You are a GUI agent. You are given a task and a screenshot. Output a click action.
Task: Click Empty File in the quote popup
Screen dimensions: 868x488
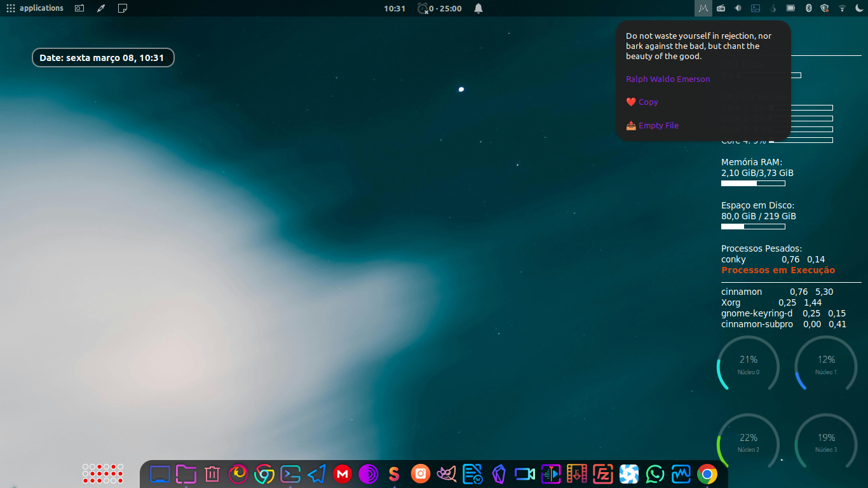click(x=652, y=125)
